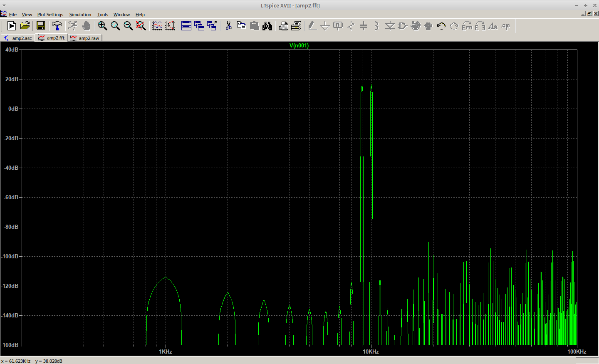
Task: Open print setup icon
Action: (x=296, y=26)
